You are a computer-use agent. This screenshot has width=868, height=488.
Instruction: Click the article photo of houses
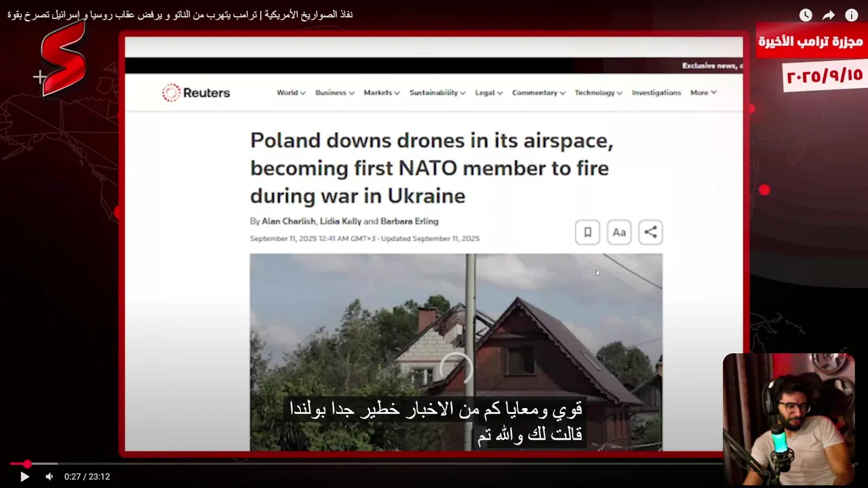(456, 351)
